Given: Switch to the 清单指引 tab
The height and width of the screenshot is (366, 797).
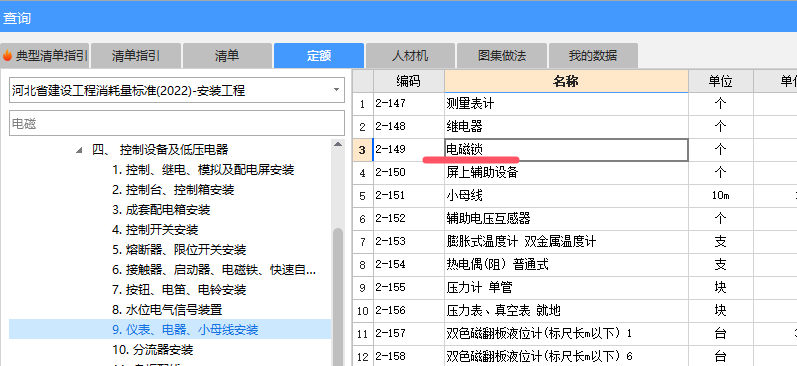Looking at the screenshot, I should 136,55.
